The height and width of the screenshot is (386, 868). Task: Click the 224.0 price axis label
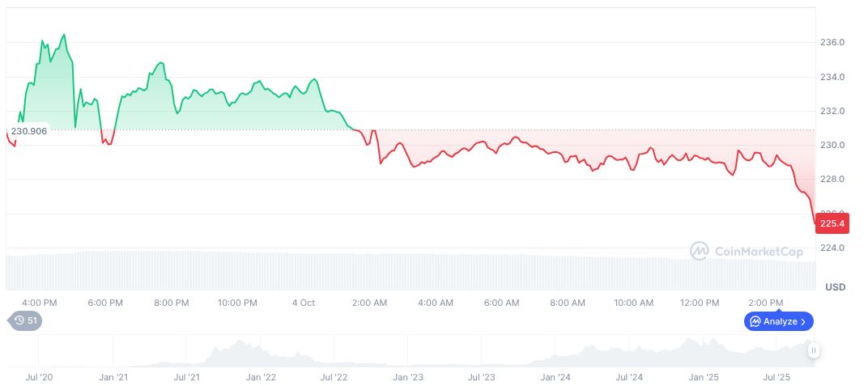pos(832,248)
